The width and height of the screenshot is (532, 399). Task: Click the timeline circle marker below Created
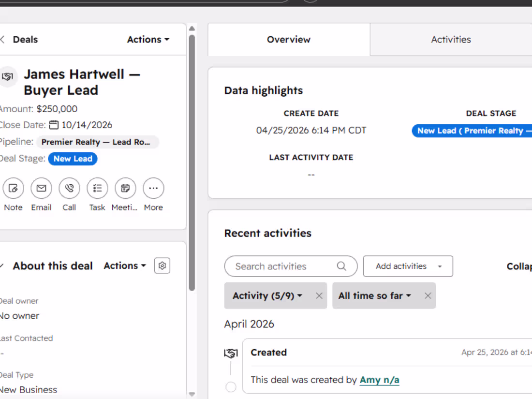(231, 387)
